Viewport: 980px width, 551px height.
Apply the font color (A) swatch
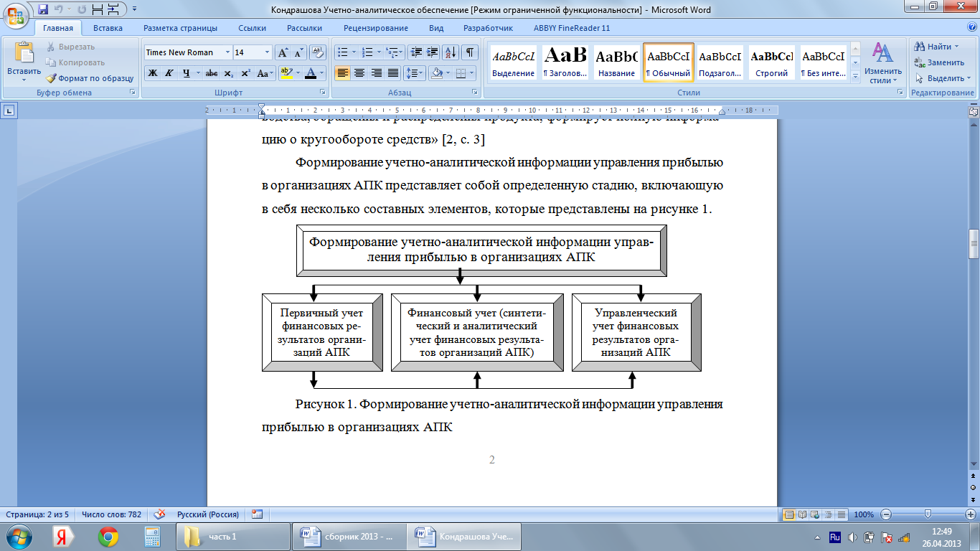[311, 73]
